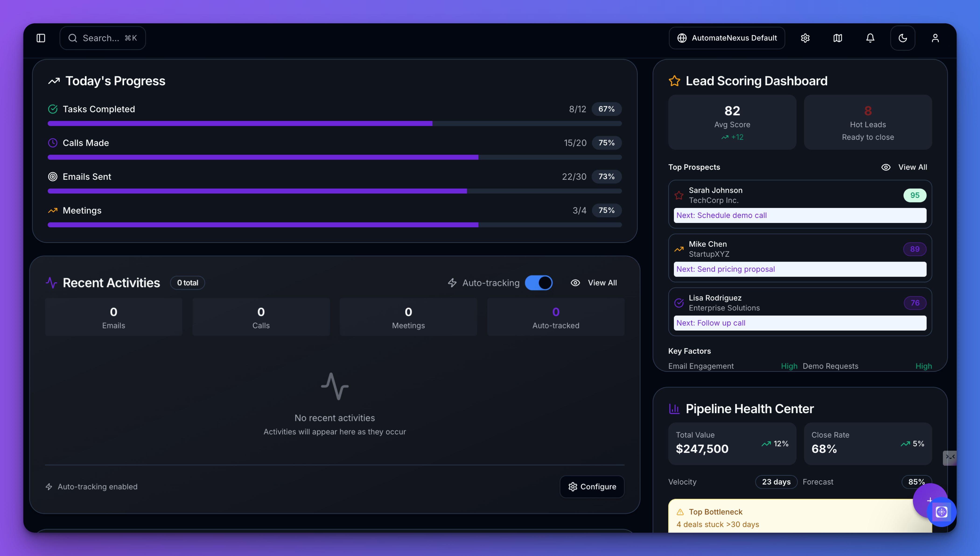Screen dimensions: 980x556
Task: Open the settings gear in top bar
Action: [805, 38]
